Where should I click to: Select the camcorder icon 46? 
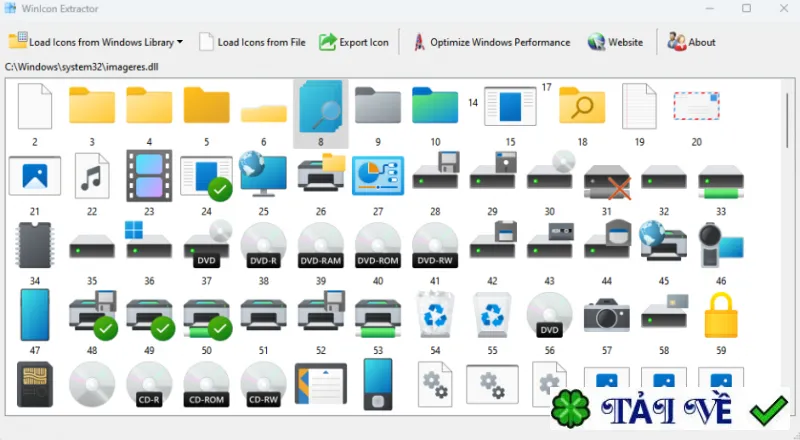click(x=721, y=245)
